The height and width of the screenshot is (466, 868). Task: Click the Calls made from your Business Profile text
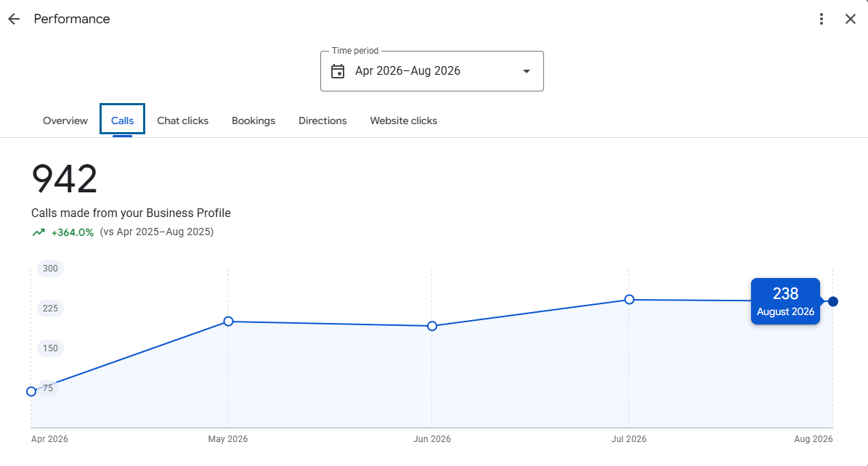tap(131, 213)
